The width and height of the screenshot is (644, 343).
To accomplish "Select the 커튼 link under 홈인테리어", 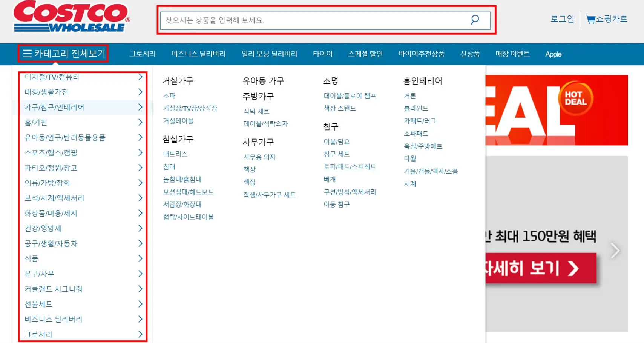I will tap(410, 95).
